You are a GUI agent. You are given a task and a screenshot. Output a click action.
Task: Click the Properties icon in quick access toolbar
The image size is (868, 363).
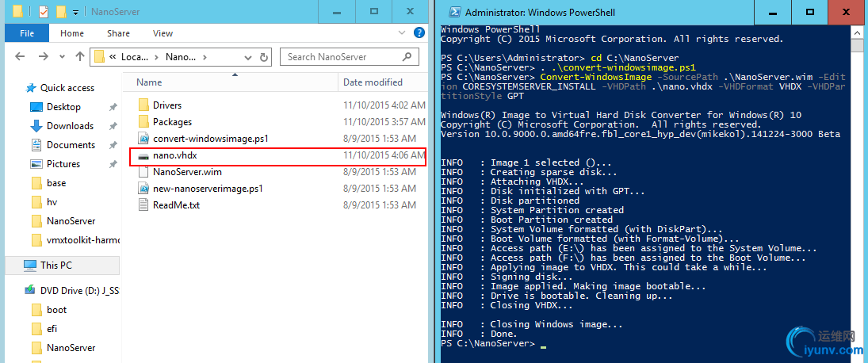43,11
